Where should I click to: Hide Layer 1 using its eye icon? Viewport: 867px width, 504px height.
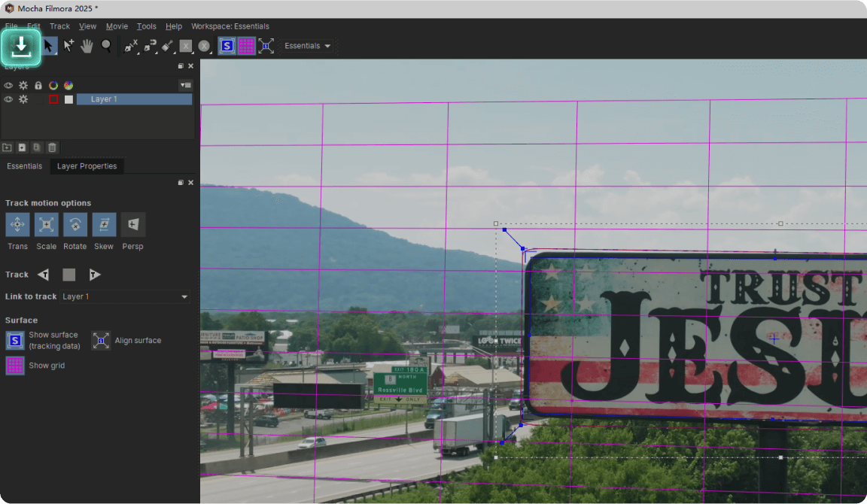[8, 99]
